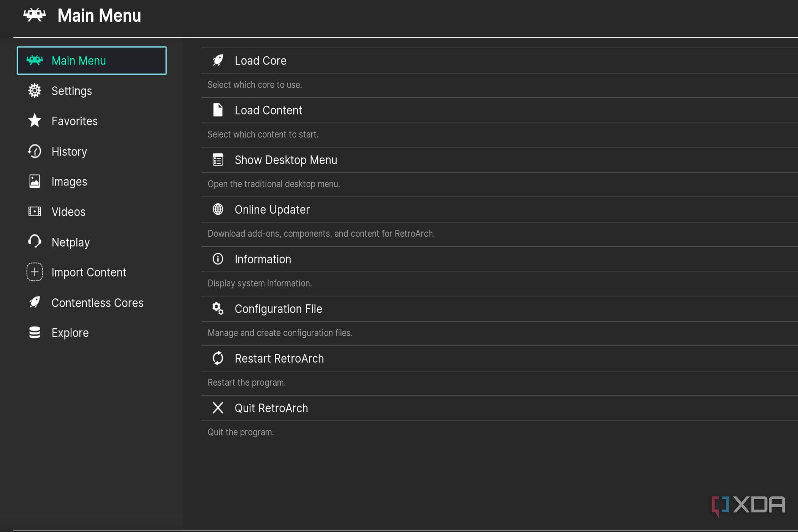Click the Quit RetroArch X icon
This screenshot has width=798, height=532.
[218, 408]
